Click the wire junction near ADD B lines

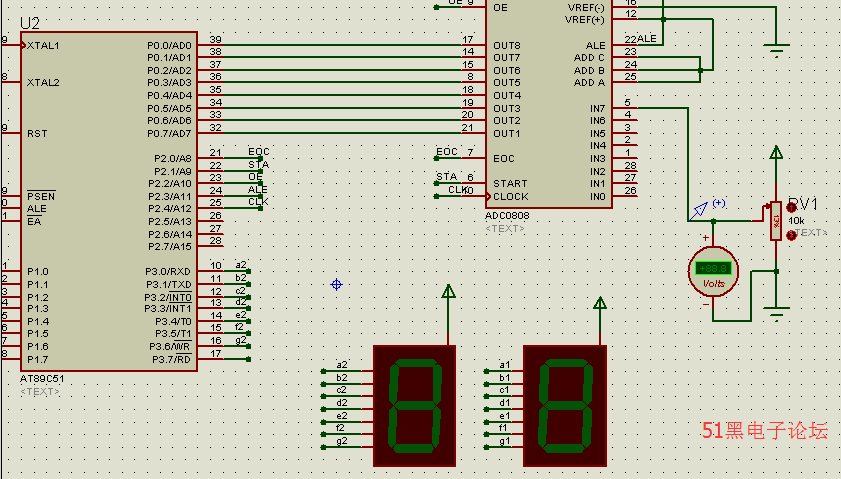700,70
